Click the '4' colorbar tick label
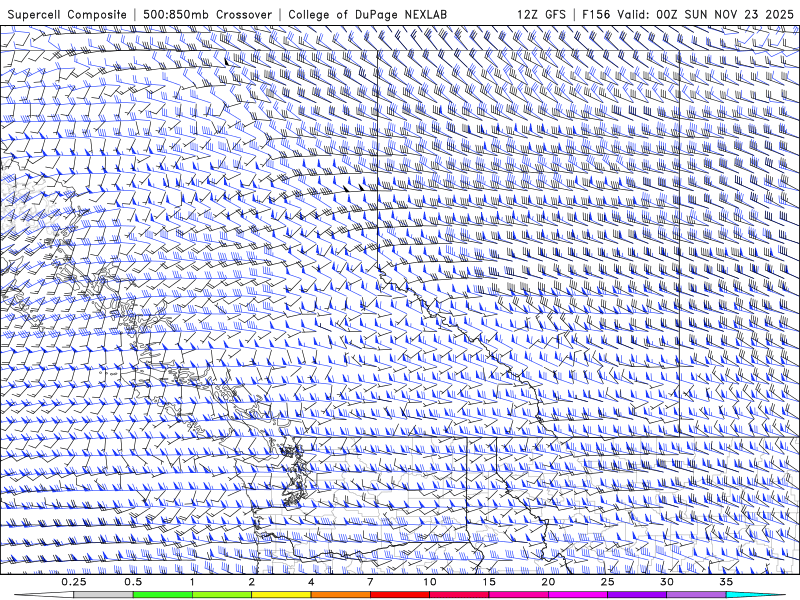 click(x=311, y=582)
